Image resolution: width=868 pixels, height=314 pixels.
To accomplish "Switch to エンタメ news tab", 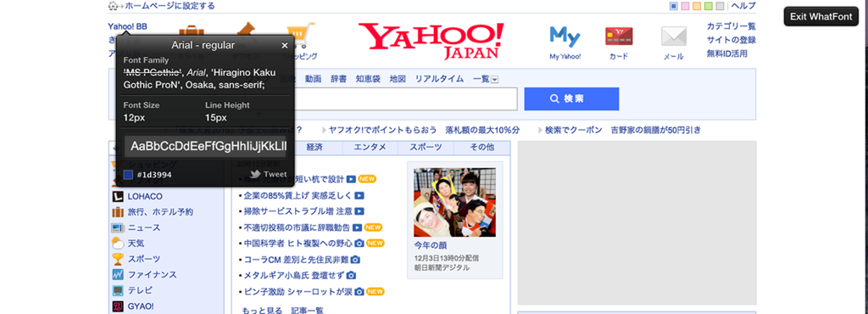I will click(x=370, y=148).
